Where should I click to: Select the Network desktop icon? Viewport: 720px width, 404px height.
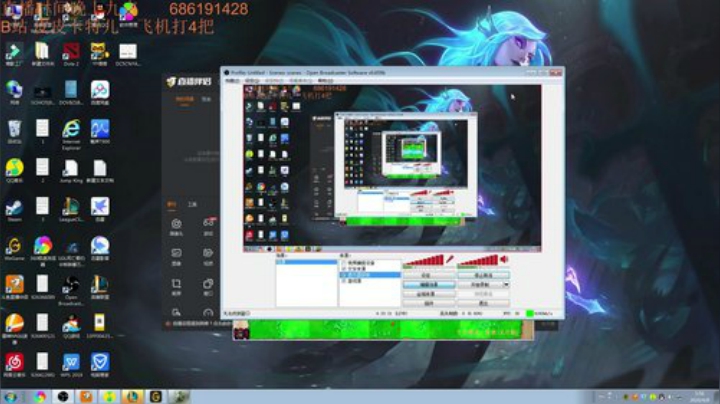(x=14, y=92)
